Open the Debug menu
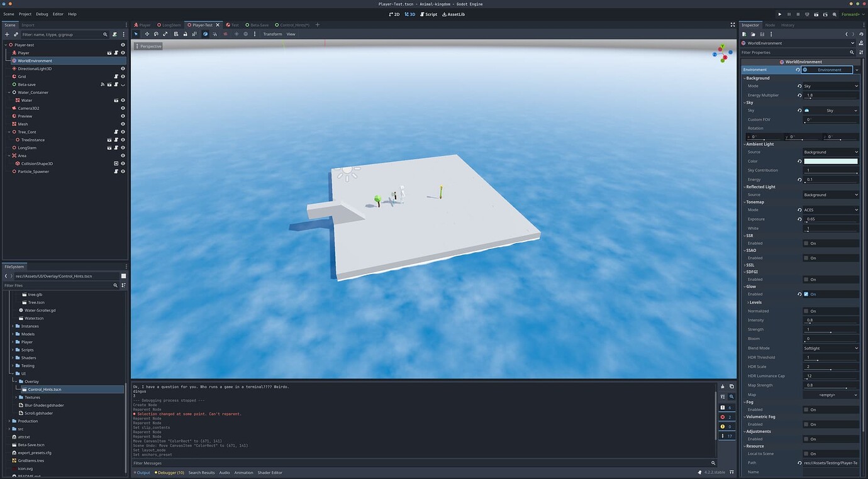868x479 pixels. click(42, 14)
